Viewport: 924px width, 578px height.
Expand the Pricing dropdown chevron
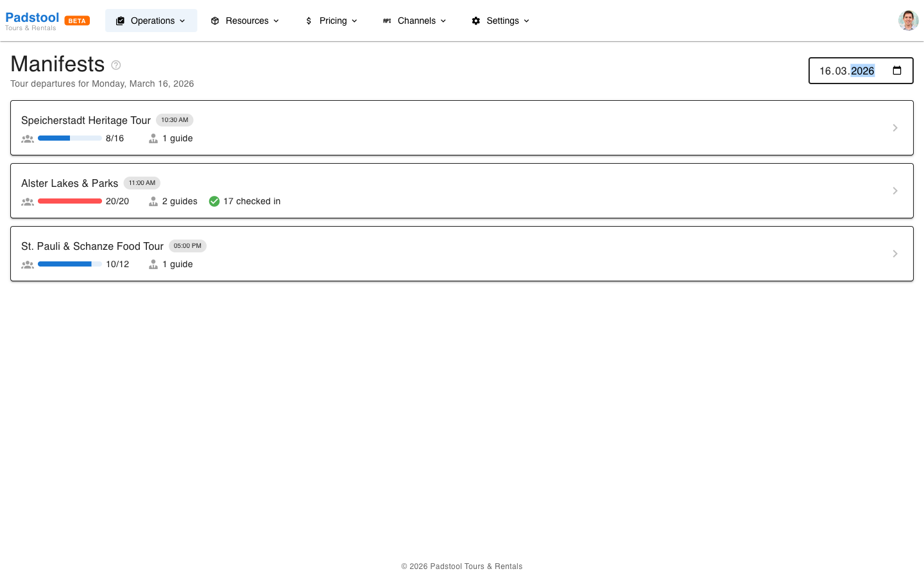pos(354,21)
